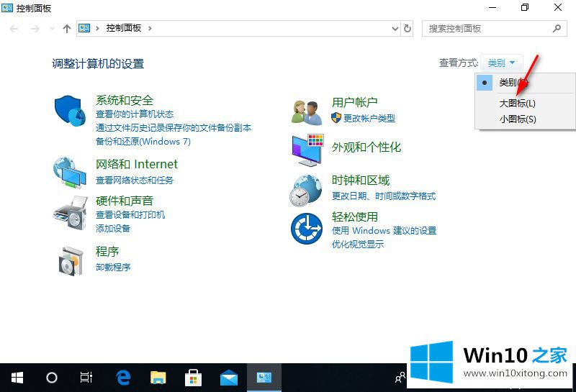The height and width of the screenshot is (392, 576).
Task: Click 更改日期、时间或数字格式 link
Action: (384, 196)
